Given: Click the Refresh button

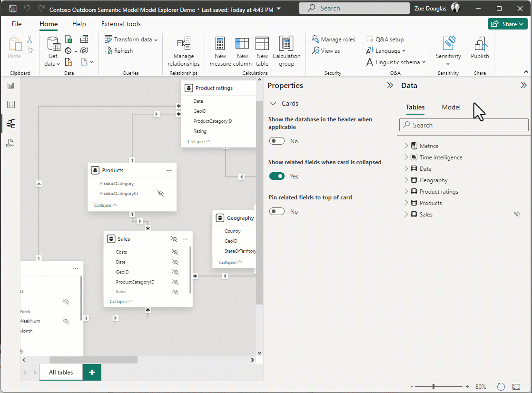Looking at the screenshot, I should pos(119,50).
